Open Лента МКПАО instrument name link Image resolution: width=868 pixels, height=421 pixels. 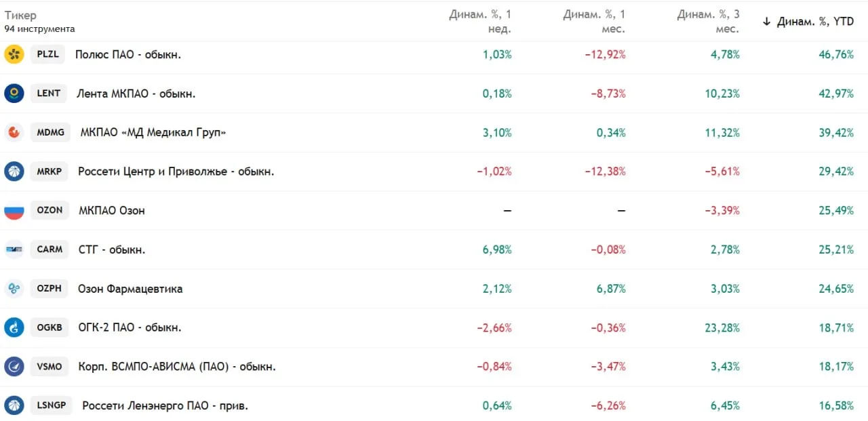click(x=135, y=94)
